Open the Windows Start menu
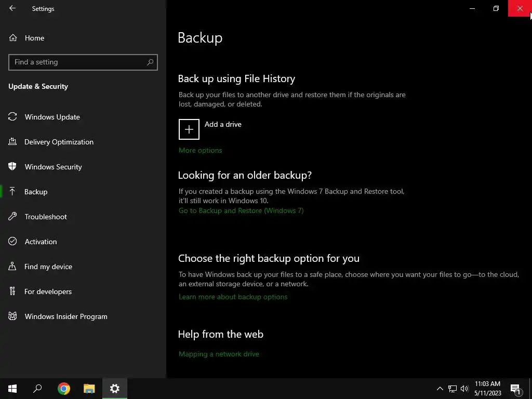This screenshot has width=532, height=399. click(x=12, y=389)
